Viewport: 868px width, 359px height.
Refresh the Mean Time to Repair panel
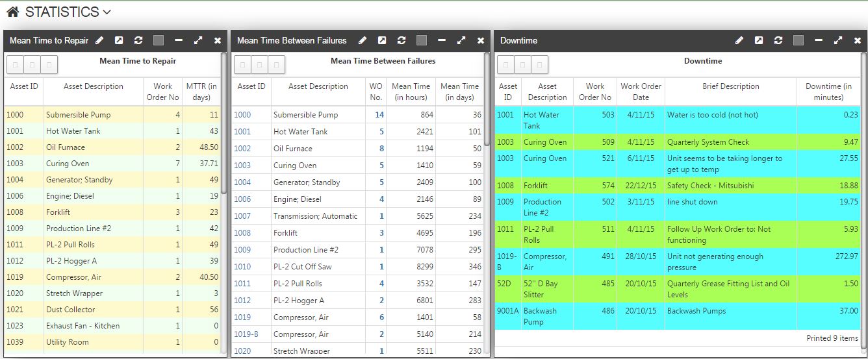(138, 40)
